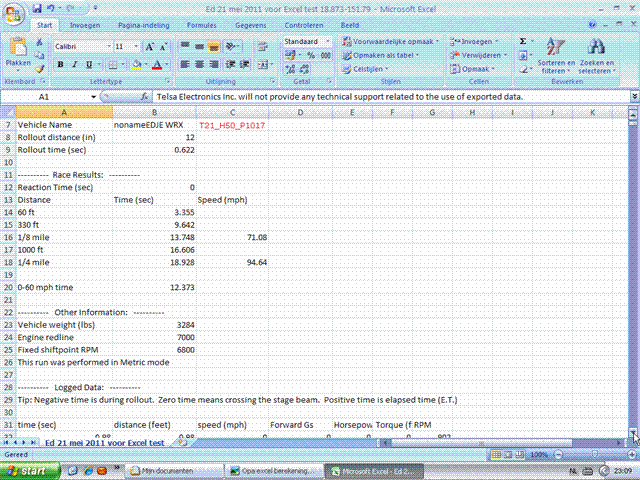Viewport: 640px width, 480px height.
Task: Decrease the cell indent
Action: 231,64
